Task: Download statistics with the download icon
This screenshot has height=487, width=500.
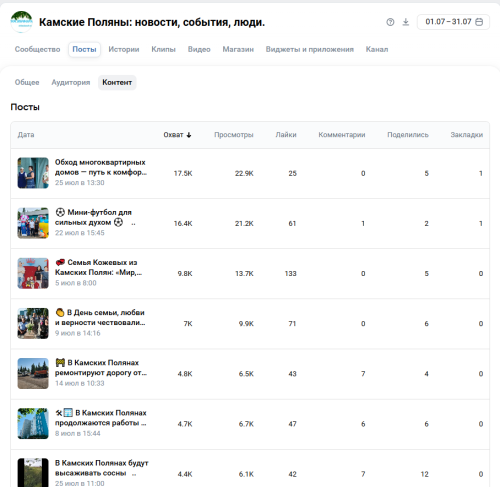Action: pyautogui.click(x=406, y=22)
